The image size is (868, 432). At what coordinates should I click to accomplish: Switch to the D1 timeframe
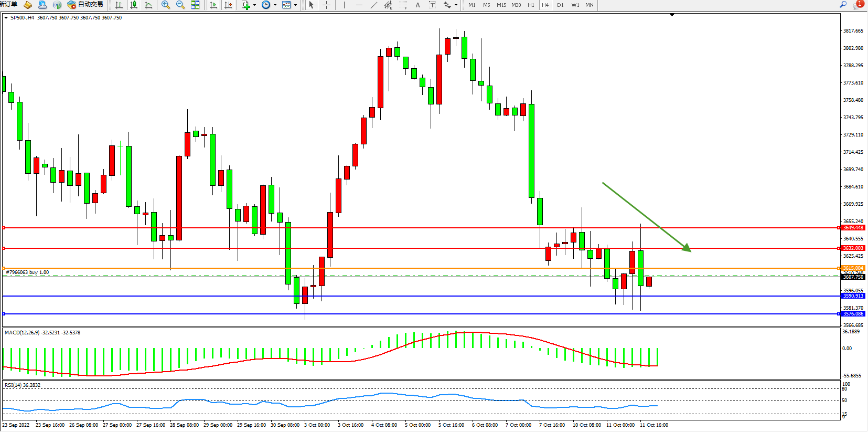pyautogui.click(x=560, y=5)
